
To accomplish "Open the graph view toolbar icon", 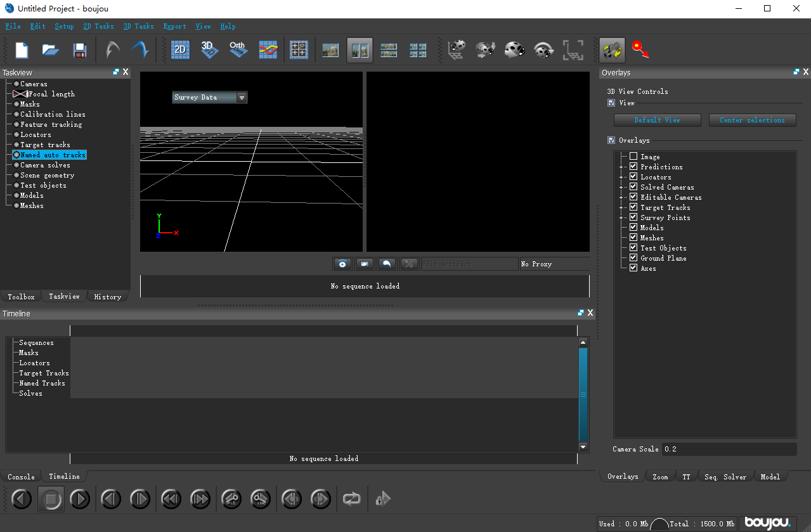I will [268, 50].
